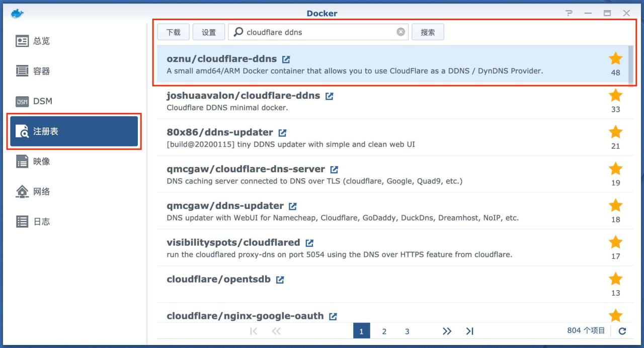Open the help menu via the ? icon
This screenshot has width=644, height=348.
point(568,14)
